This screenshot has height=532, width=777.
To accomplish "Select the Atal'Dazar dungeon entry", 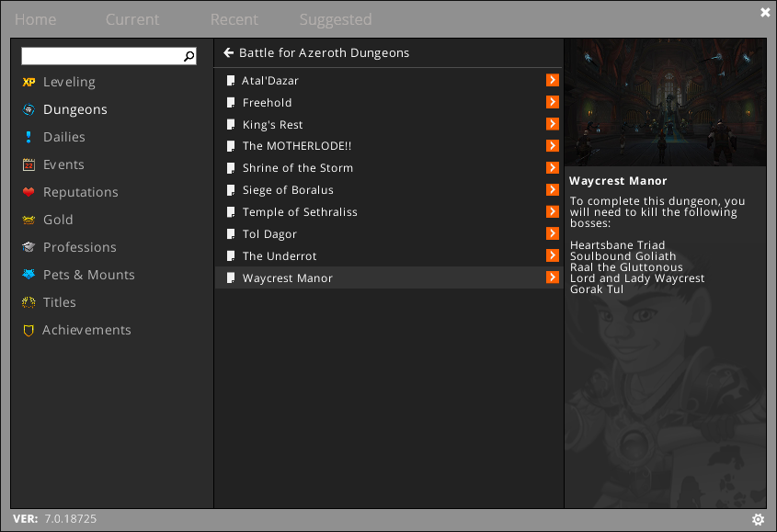I will pos(388,81).
